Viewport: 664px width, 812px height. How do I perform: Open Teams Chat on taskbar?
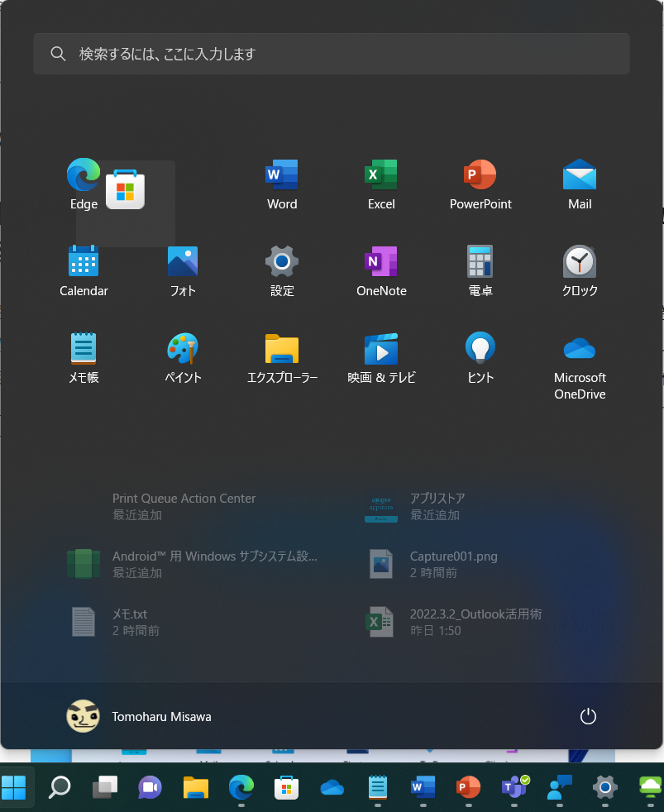pos(150,788)
